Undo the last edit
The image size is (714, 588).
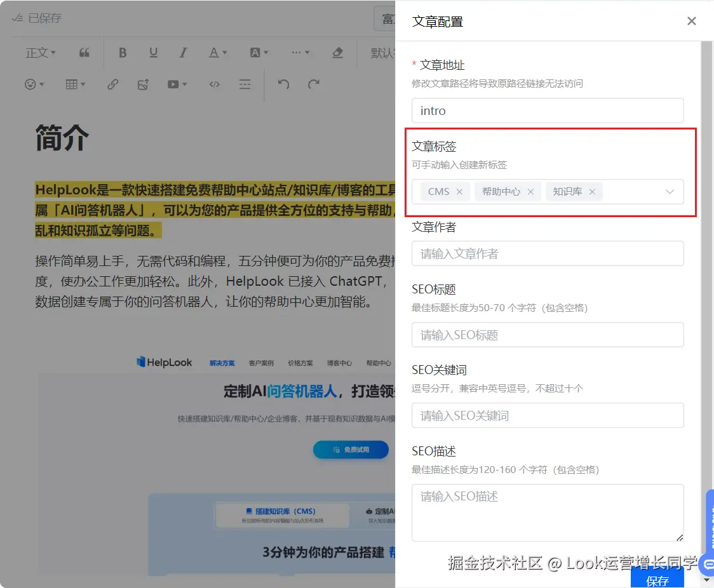coord(283,84)
